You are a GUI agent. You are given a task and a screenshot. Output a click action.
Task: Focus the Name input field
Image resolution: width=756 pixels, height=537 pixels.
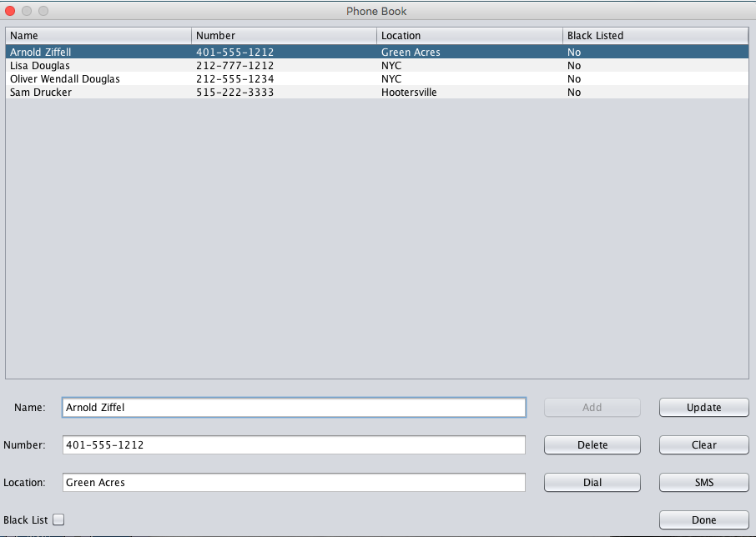[x=294, y=408]
